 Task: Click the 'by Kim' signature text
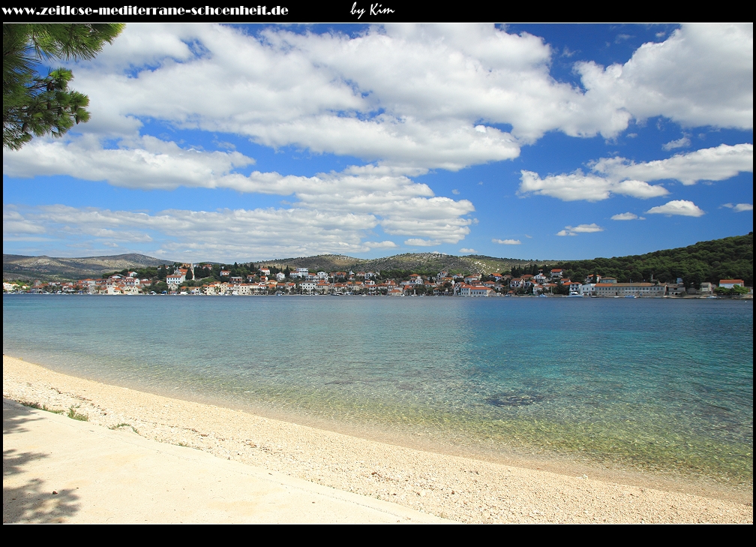(372, 11)
